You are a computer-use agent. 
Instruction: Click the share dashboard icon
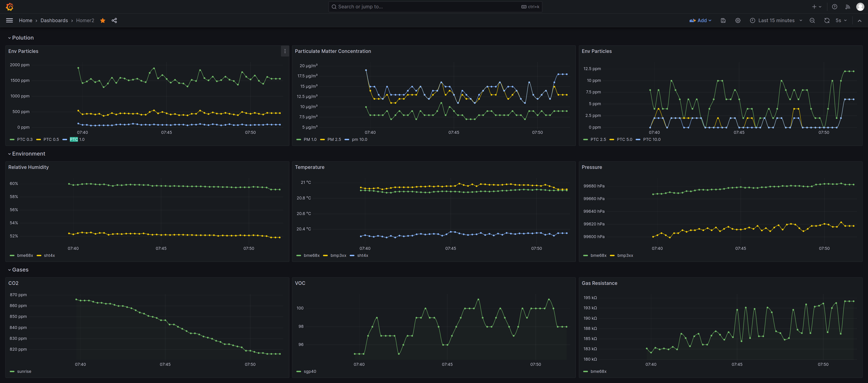(x=114, y=21)
